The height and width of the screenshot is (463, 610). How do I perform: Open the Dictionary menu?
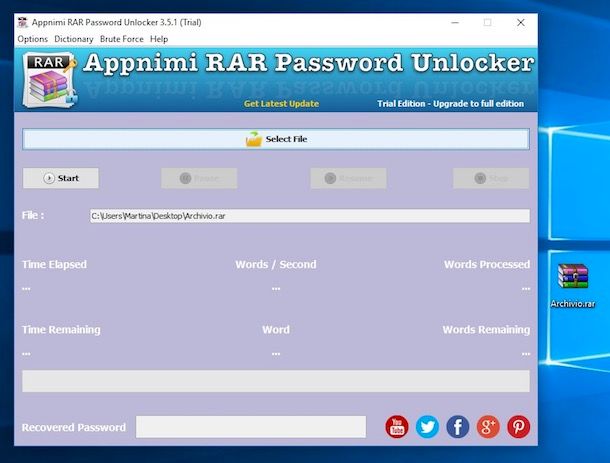click(x=74, y=39)
